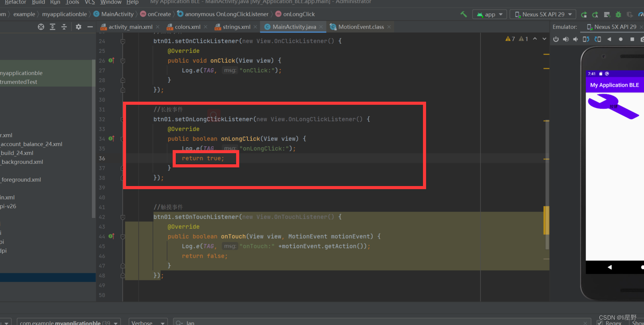644x325 pixels.
Task: Click the Rerun app icon with stop square
Action: 584,14
